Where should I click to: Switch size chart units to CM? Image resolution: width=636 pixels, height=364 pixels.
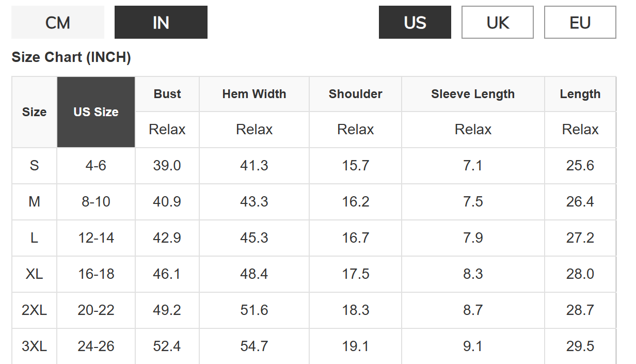[58, 22]
